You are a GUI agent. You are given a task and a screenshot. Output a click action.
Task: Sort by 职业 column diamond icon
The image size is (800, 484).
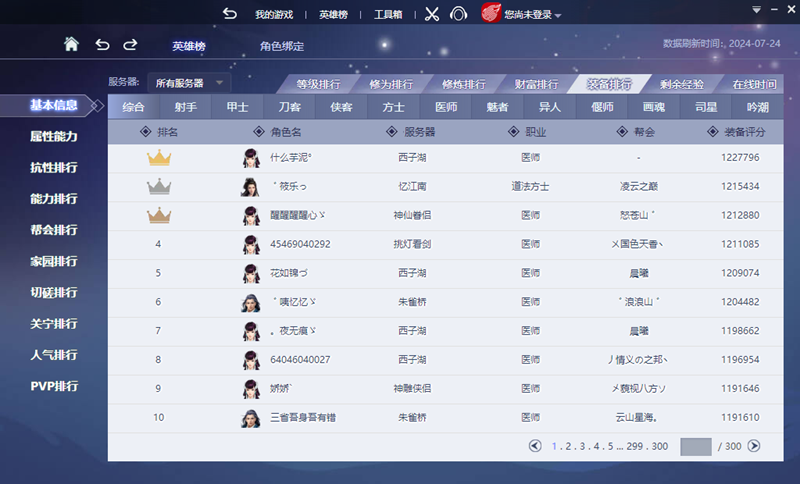point(514,132)
